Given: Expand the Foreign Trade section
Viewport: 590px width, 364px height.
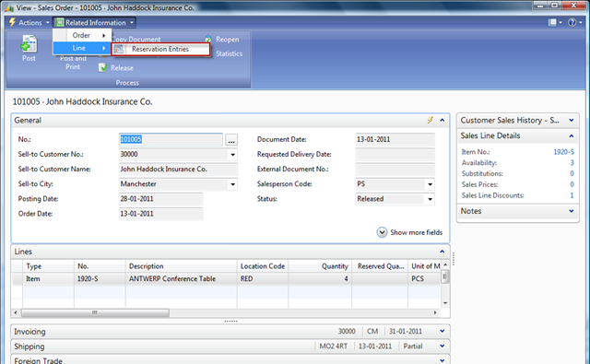Looking at the screenshot, I should [442, 360].
